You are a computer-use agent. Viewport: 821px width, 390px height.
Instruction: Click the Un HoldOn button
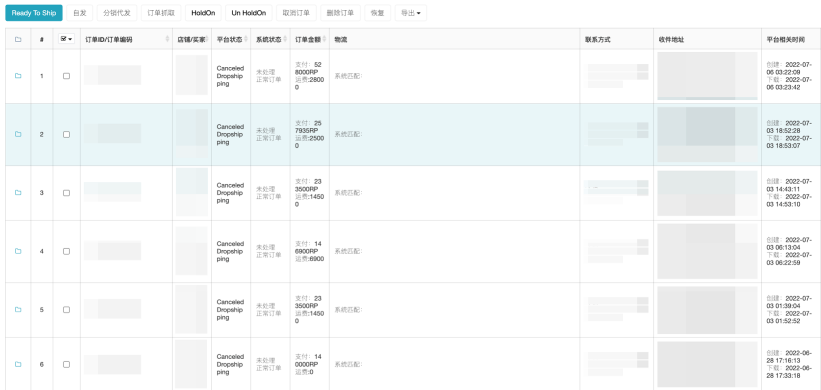(x=249, y=13)
